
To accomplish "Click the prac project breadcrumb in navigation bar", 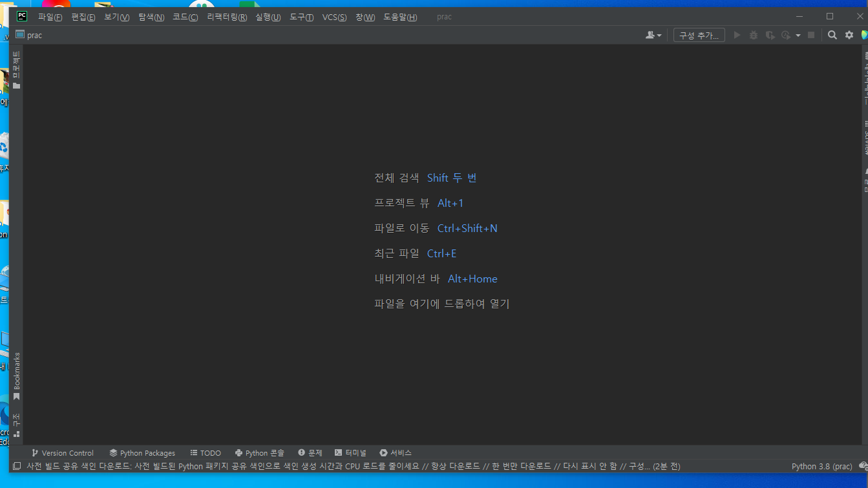I will coord(29,35).
